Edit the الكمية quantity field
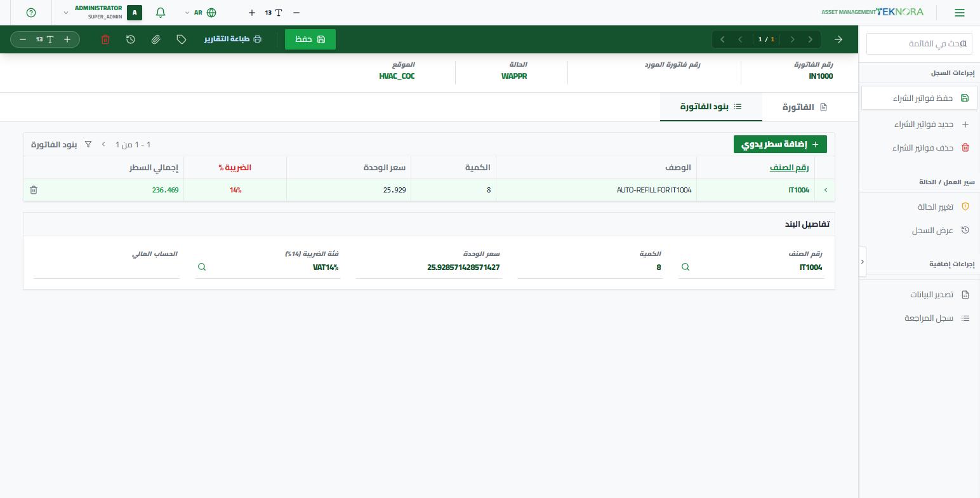 click(x=590, y=267)
